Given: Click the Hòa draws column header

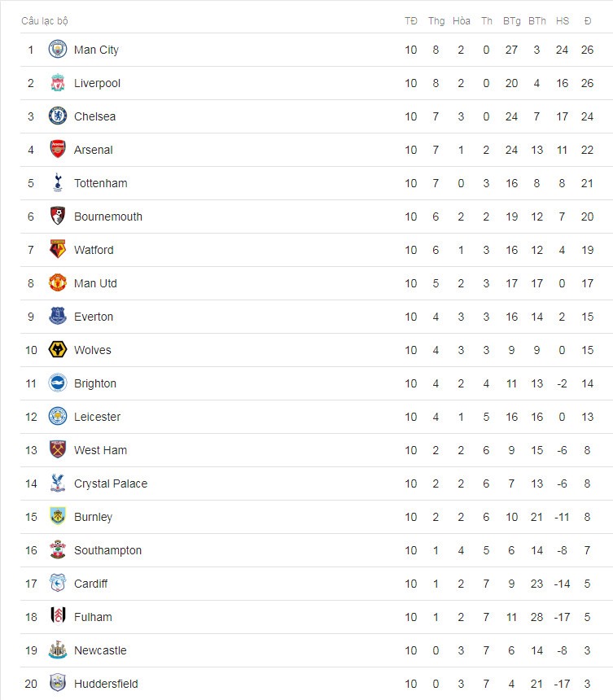Looking at the screenshot, I should point(462,21).
